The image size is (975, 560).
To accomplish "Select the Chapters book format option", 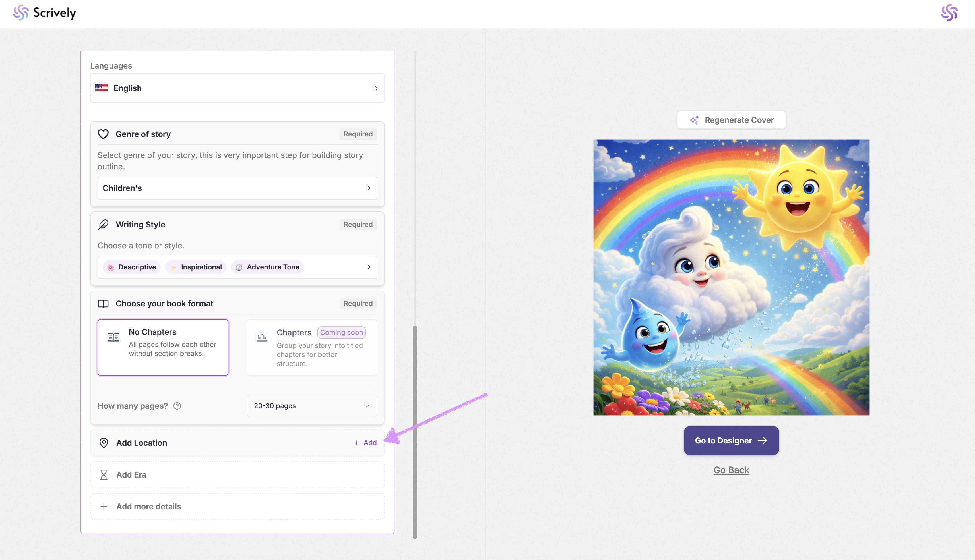I will tap(312, 347).
